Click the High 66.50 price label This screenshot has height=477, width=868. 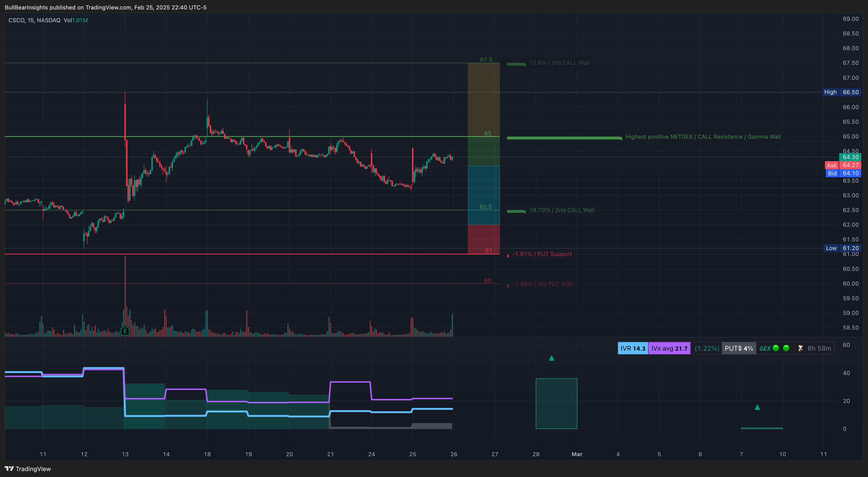click(x=841, y=92)
